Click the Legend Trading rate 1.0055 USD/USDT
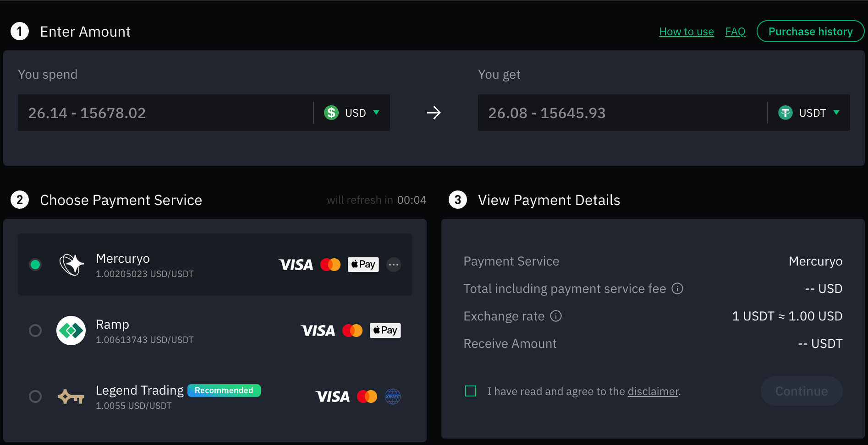Image resolution: width=868 pixels, height=445 pixels. [x=134, y=406]
